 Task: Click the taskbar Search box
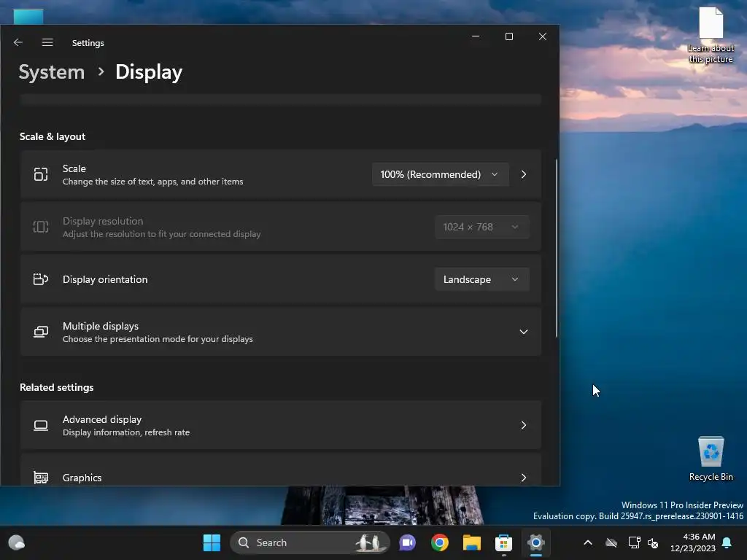point(309,542)
